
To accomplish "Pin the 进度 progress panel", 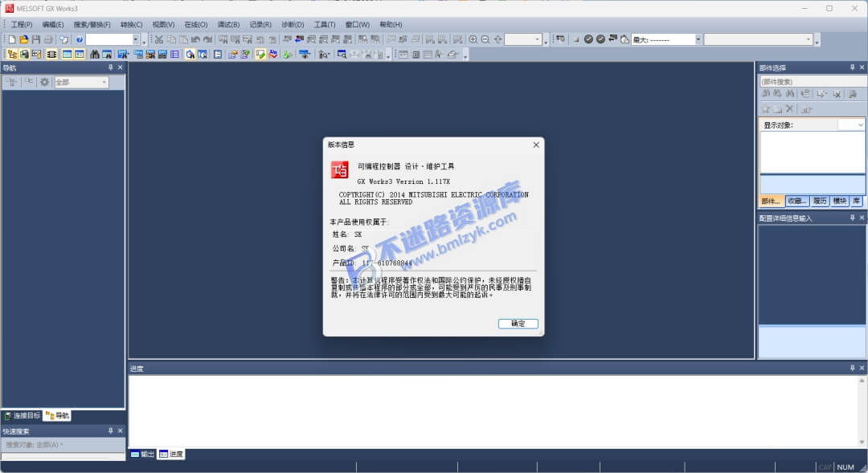I will pyautogui.click(x=852, y=368).
